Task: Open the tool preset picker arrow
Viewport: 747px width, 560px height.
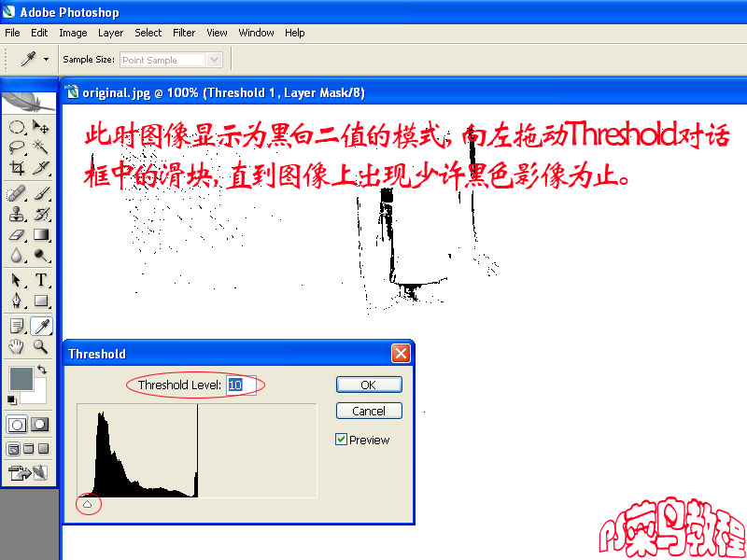Action: 46,60
